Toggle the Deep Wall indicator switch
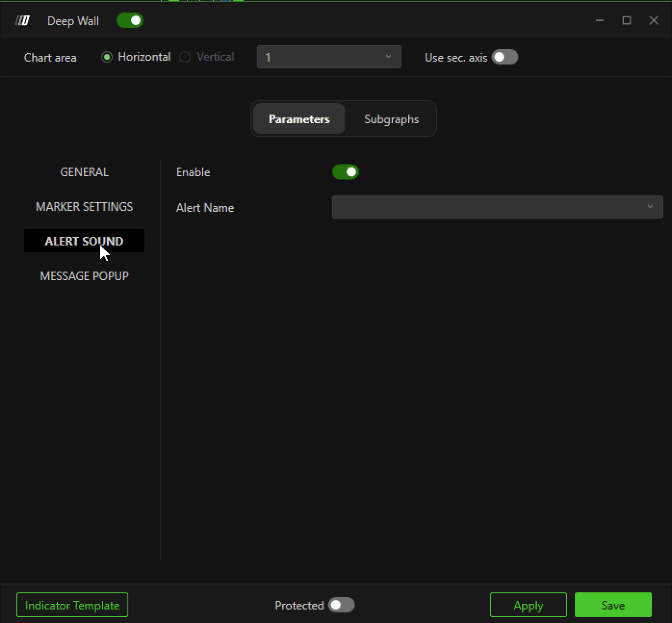The height and width of the screenshot is (623, 672). point(130,21)
